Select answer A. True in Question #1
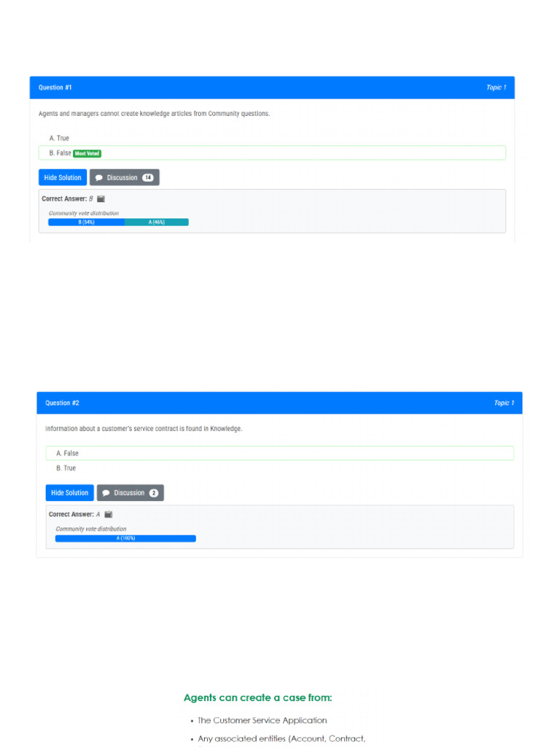The width and height of the screenshot is (560, 747). tap(59, 138)
